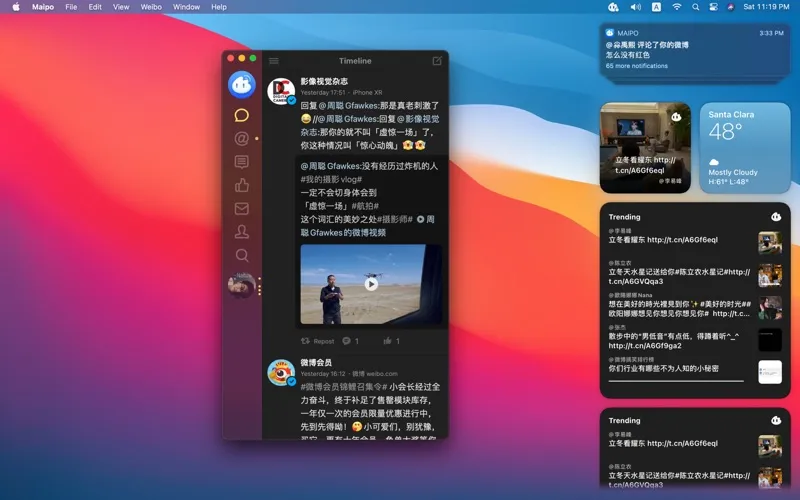Click the input source A icon
Viewport: 800px width, 500px height.
656,7
